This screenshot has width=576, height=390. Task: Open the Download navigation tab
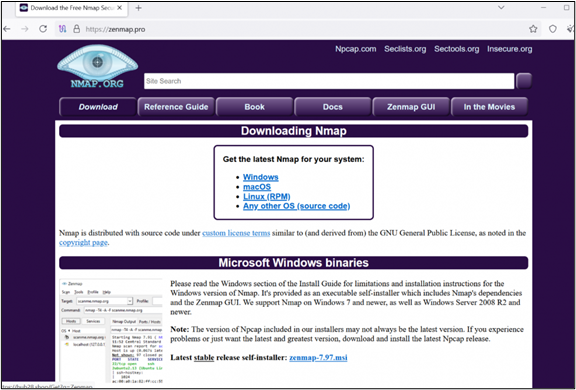click(98, 107)
